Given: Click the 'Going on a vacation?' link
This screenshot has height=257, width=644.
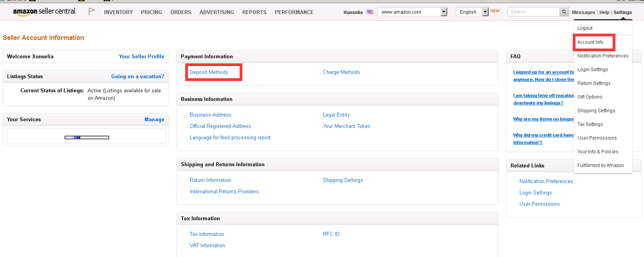Looking at the screenshot, I should click(x=137, y=77).
